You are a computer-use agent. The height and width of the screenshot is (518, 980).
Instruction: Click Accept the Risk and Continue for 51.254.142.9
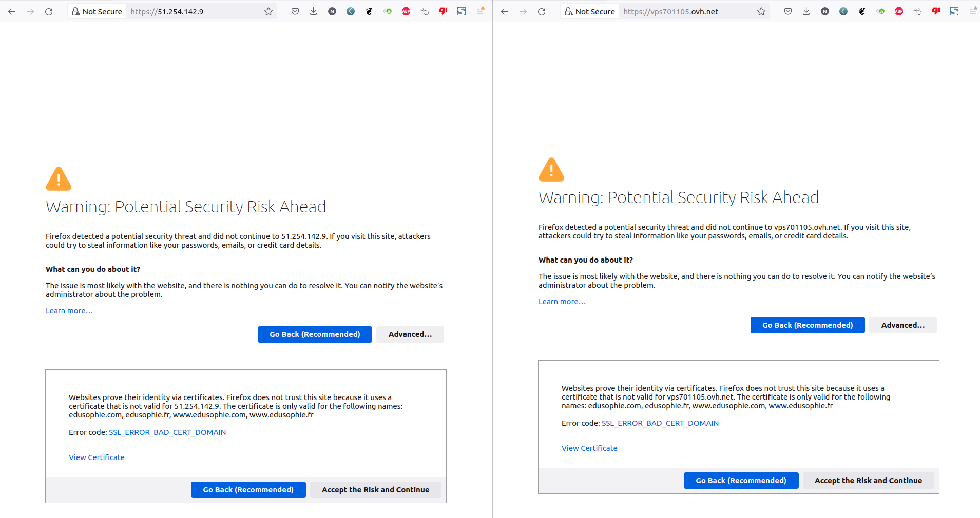[x=375, y=490]
